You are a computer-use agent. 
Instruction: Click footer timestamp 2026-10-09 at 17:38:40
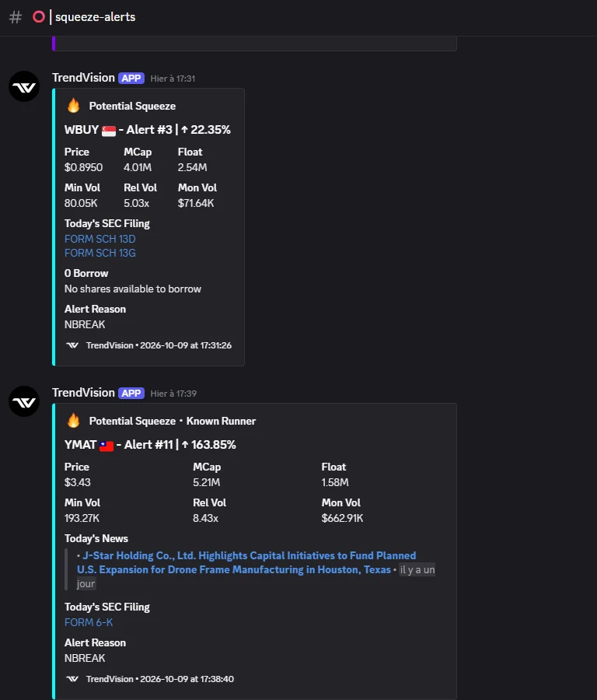click(x=187, y=679)
